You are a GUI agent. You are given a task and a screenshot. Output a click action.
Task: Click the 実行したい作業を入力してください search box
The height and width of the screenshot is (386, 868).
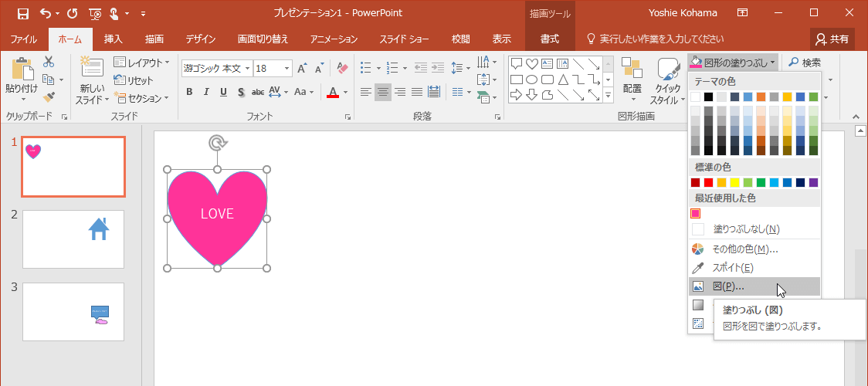655,39
